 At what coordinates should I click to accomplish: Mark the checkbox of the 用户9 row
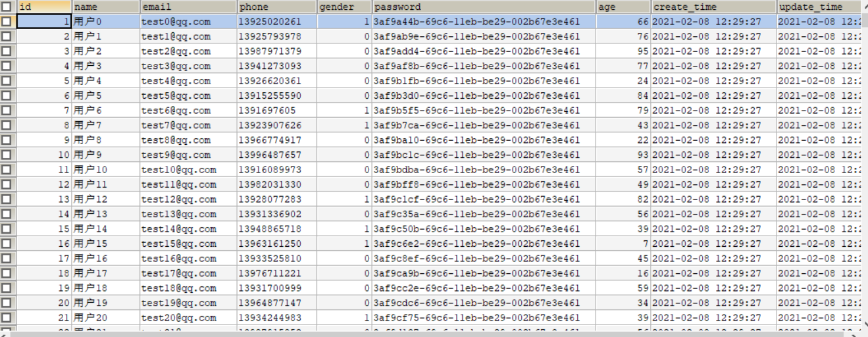tap(7, 155)
